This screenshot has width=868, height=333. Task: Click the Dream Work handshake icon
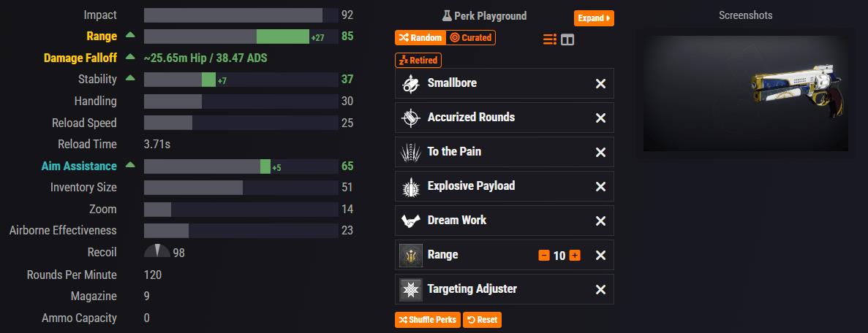tap(411, 221)
